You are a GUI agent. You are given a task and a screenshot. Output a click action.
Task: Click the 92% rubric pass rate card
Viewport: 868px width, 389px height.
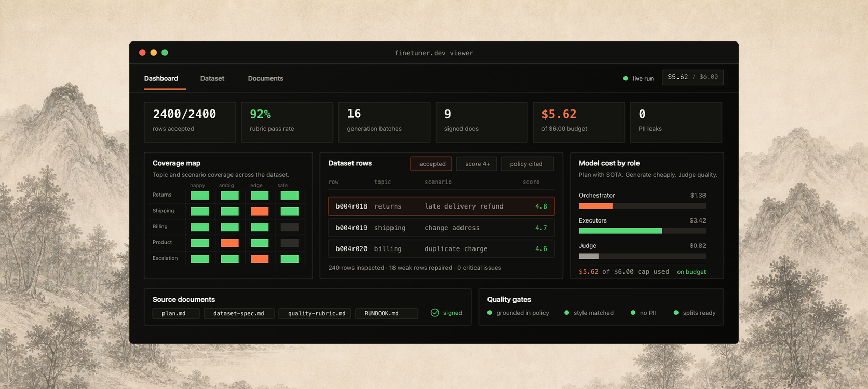tap(287, 122)
